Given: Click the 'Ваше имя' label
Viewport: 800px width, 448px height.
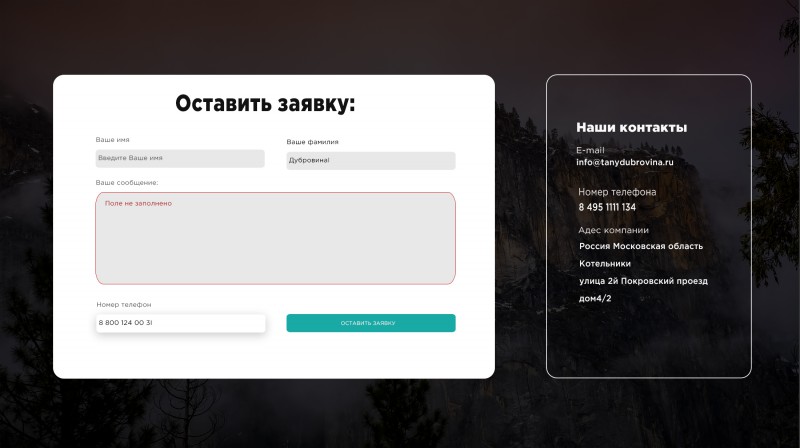Looking at the screenshot, I should pos(112,140).
